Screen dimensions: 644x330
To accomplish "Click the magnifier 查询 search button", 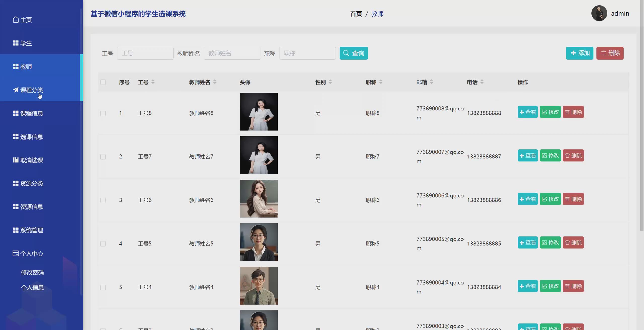I will coord(353,53).
